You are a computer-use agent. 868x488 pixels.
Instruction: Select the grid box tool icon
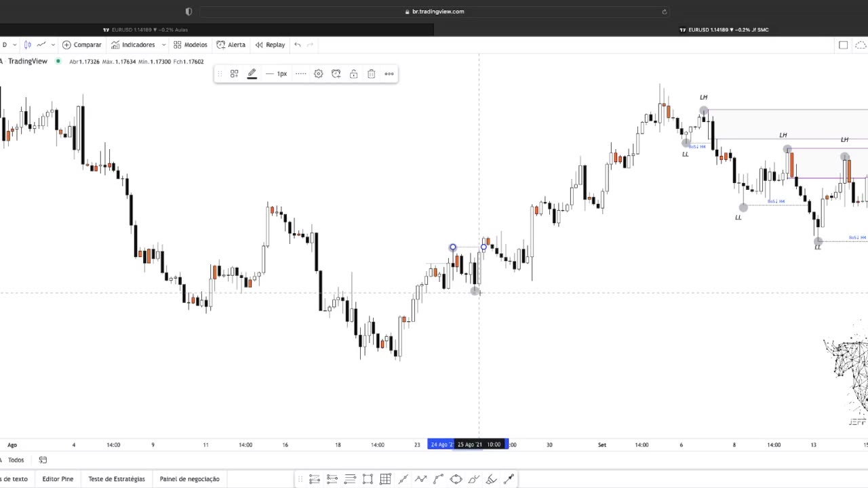pos(385,479)
